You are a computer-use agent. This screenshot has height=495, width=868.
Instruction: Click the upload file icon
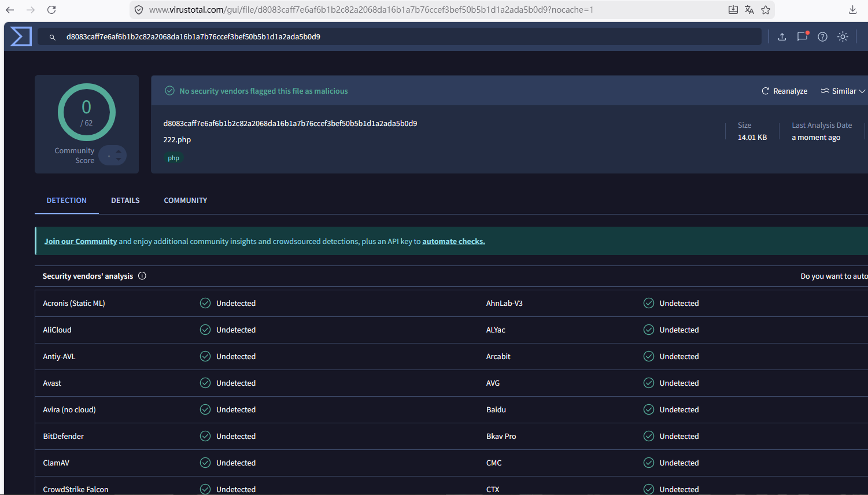pyautogui.click(x=782, y=36)
